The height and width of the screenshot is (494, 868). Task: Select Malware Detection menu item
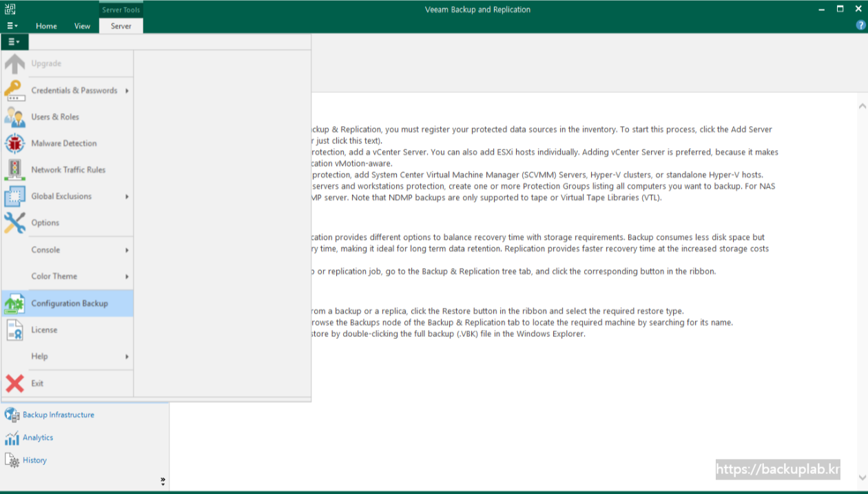click(68, 143)
